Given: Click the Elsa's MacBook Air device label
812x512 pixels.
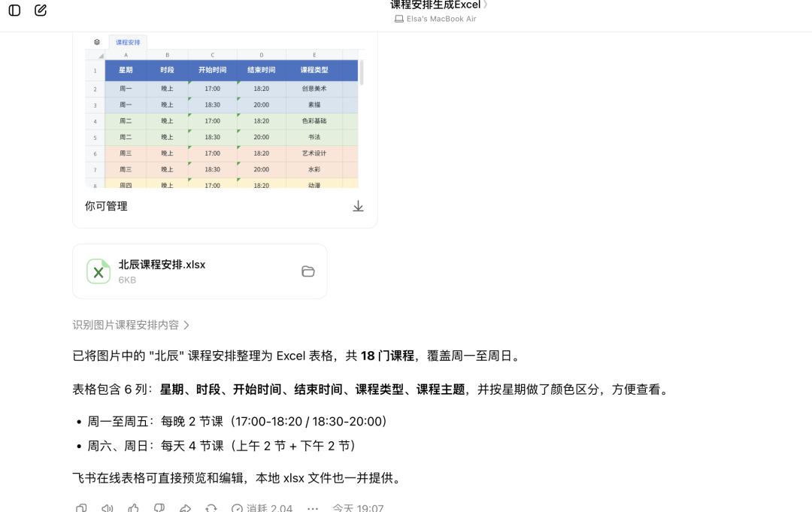Looking at the screenshot, I should (x=435, y=19).
